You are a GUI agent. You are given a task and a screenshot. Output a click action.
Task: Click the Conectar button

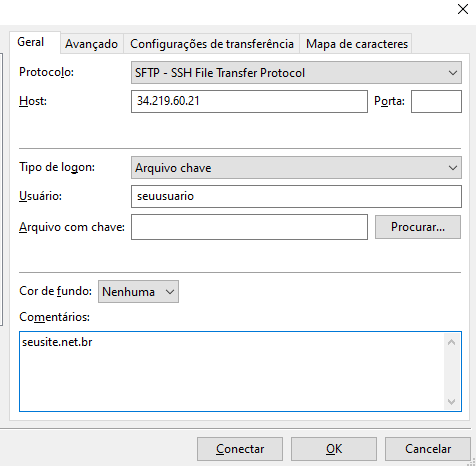click(x=240, y=449)
